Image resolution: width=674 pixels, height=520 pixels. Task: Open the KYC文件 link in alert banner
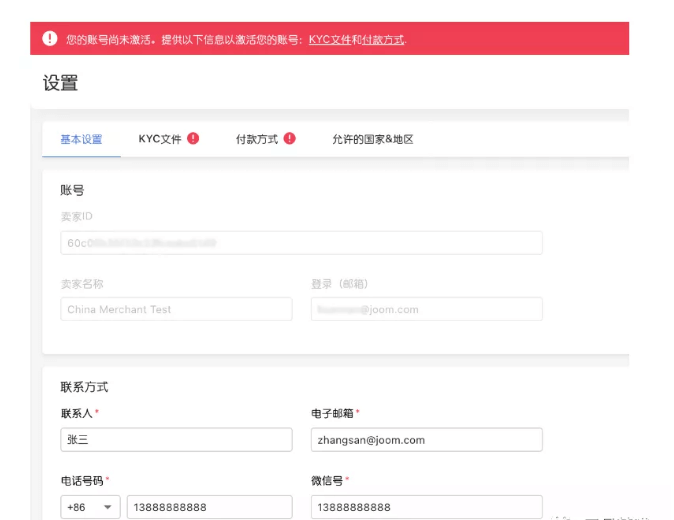(328, 40)
